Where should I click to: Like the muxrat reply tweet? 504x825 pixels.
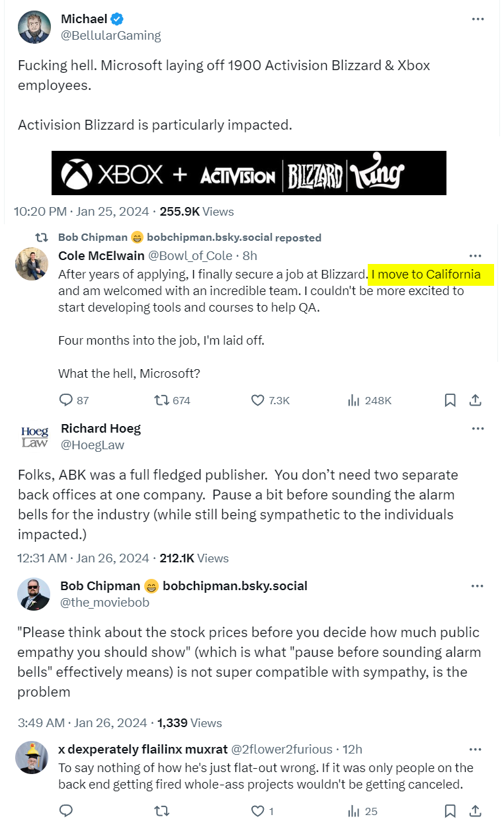[x=258, y=810]
